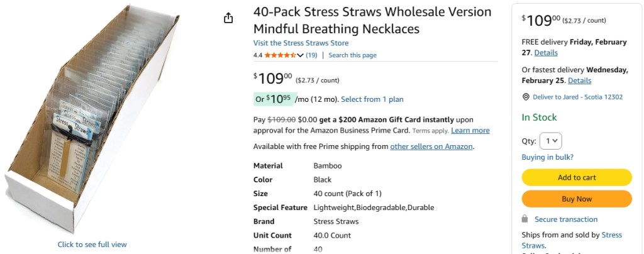The height and width of the screenshot is (254, 644).
Task: Expand the rating breakdown chevron
Action: click(300, 55)
